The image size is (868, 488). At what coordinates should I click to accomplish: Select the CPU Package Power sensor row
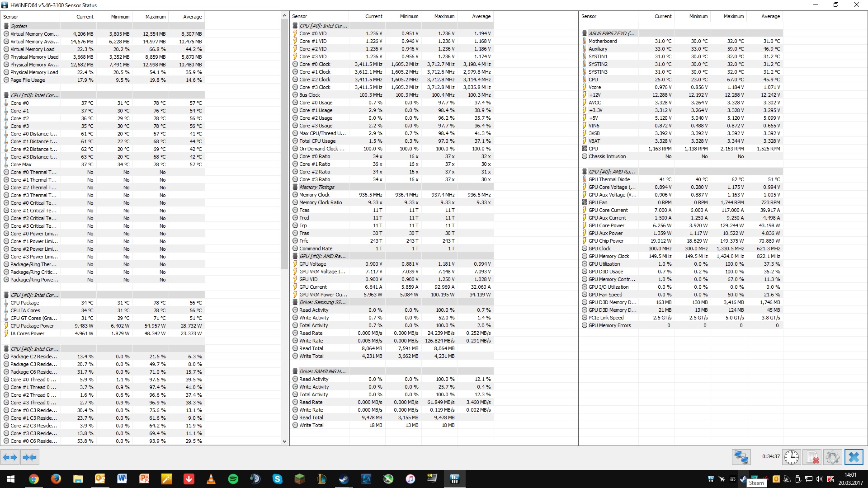pos(32,326)
